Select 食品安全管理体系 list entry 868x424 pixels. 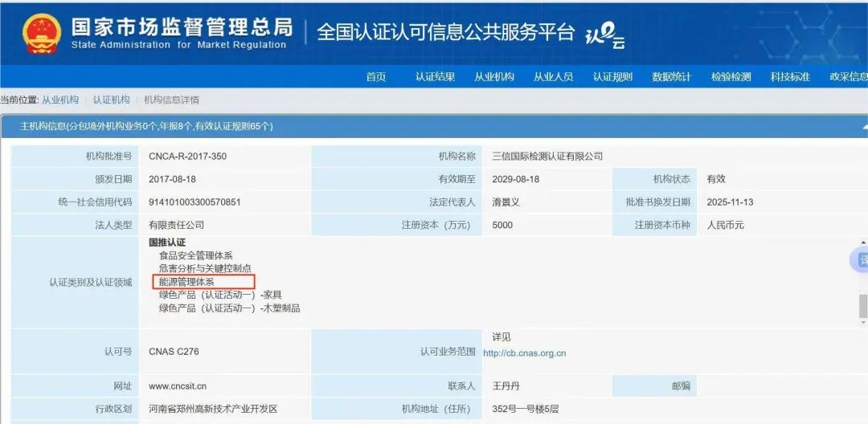(x=196, y=255)
